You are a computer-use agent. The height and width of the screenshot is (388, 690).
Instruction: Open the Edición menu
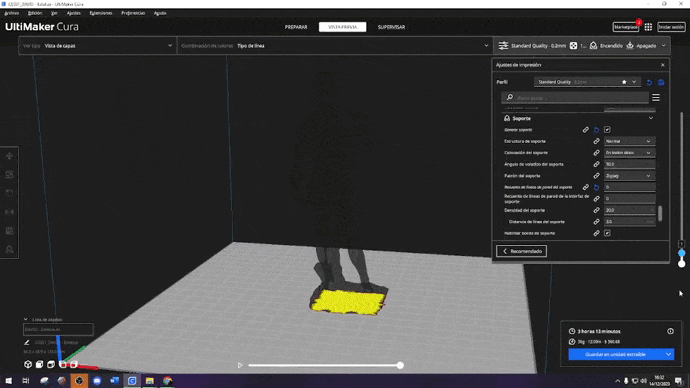click(x=35, y=13)
